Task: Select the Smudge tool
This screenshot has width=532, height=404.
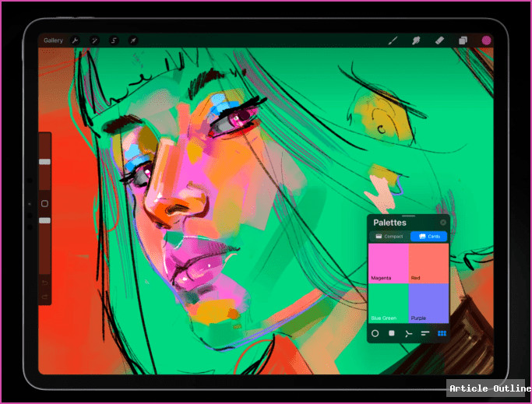Action: 416,40
